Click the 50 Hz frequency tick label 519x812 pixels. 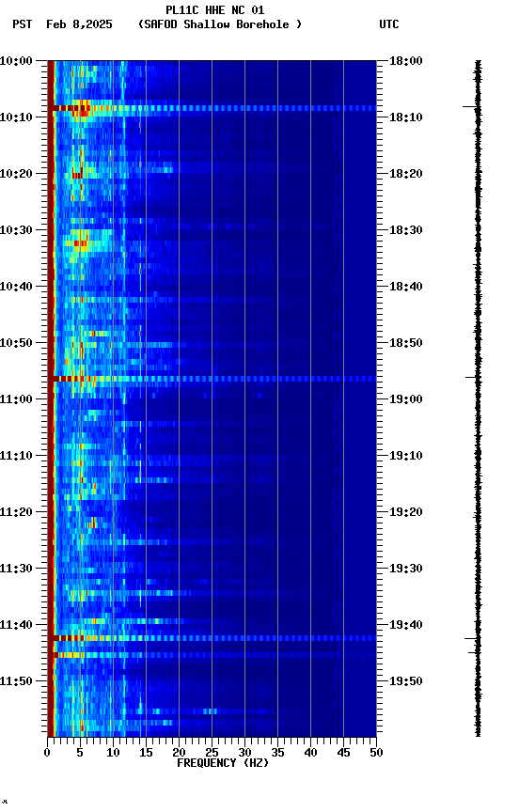[376, 753]
